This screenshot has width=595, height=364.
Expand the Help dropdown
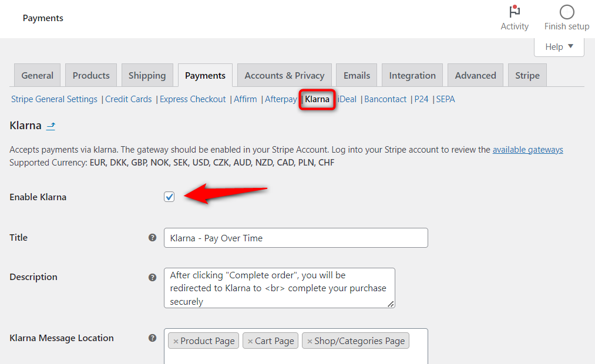(559, 46)
